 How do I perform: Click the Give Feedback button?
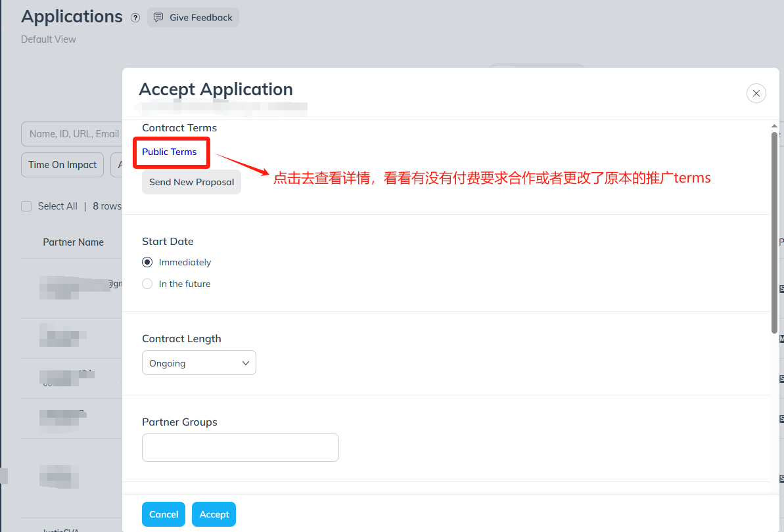pos(193,17)
